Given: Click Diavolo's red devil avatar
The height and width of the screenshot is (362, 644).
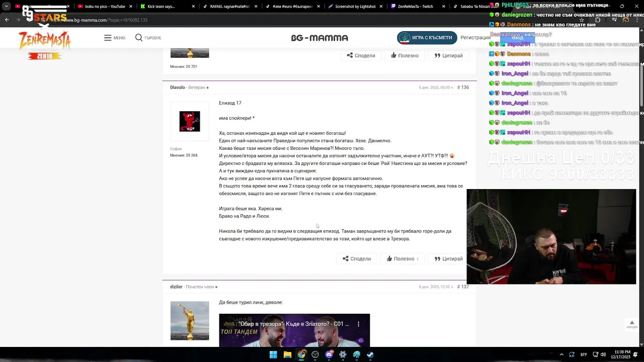Looking at the screenshot, I should (190, 122).
